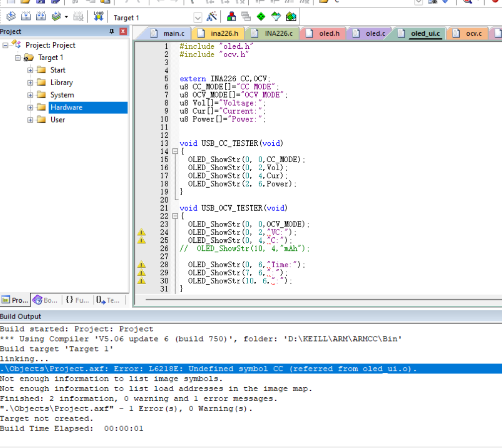
Task: Click the Manage Multi-Project Workspace icon
Action: [246, 16]
